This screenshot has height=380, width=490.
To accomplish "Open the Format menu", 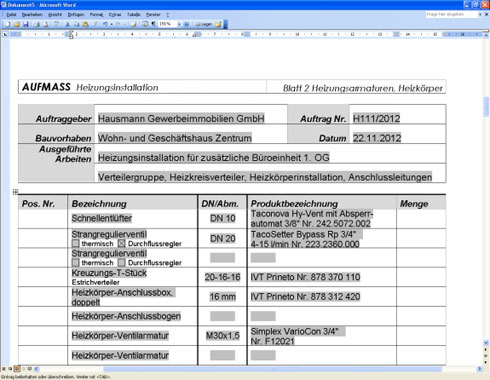I will [x=96, y=15].
